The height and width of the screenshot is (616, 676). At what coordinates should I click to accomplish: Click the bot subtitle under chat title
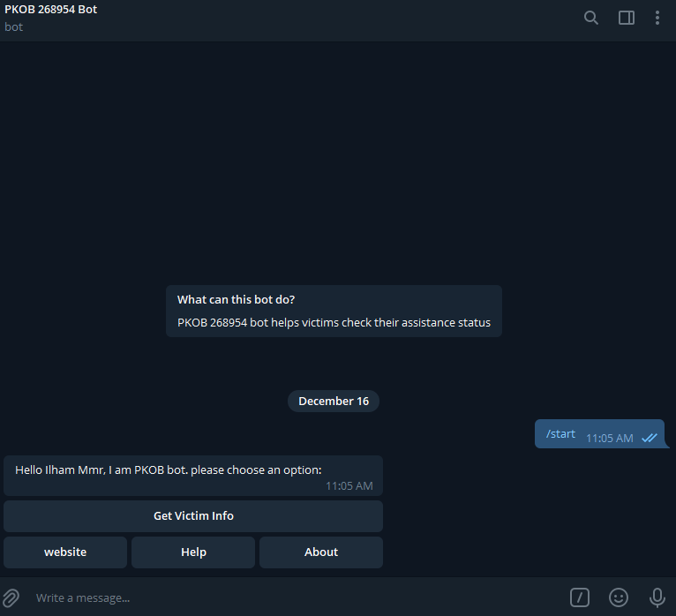tap(13, 26)
